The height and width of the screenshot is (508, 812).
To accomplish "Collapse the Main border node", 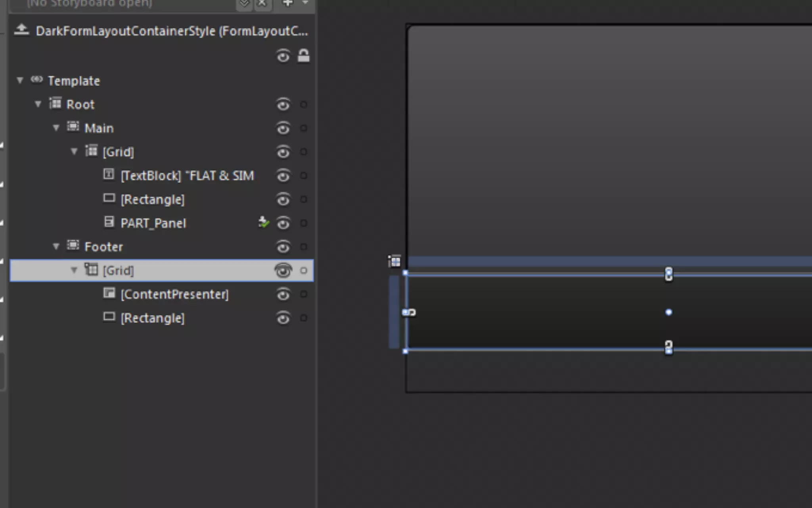I will (56, 128).
